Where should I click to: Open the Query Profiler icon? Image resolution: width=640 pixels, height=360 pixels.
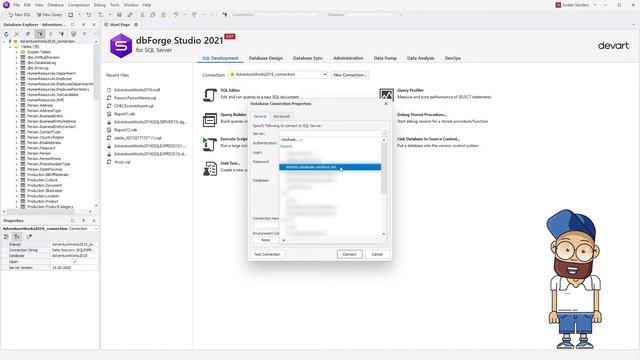(386, 95)
